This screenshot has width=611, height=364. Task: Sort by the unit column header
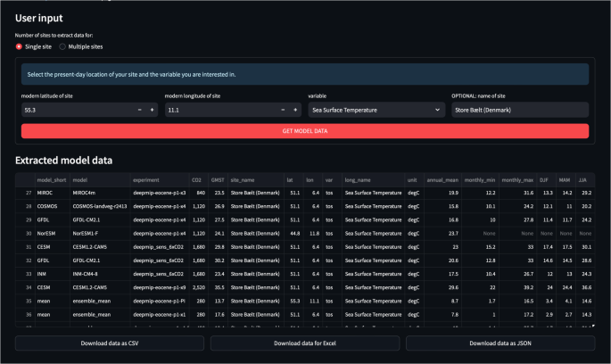414,180
